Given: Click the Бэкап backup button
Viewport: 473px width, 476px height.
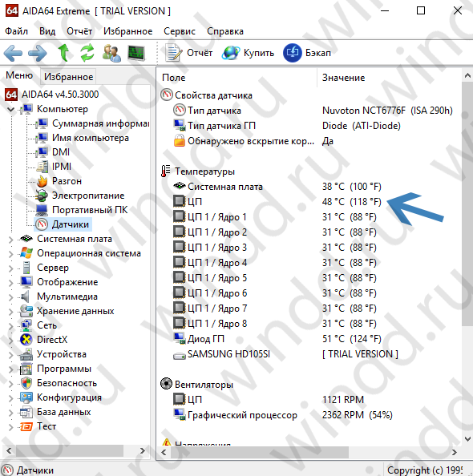Looking at the screenshot, I should (307, 53).
